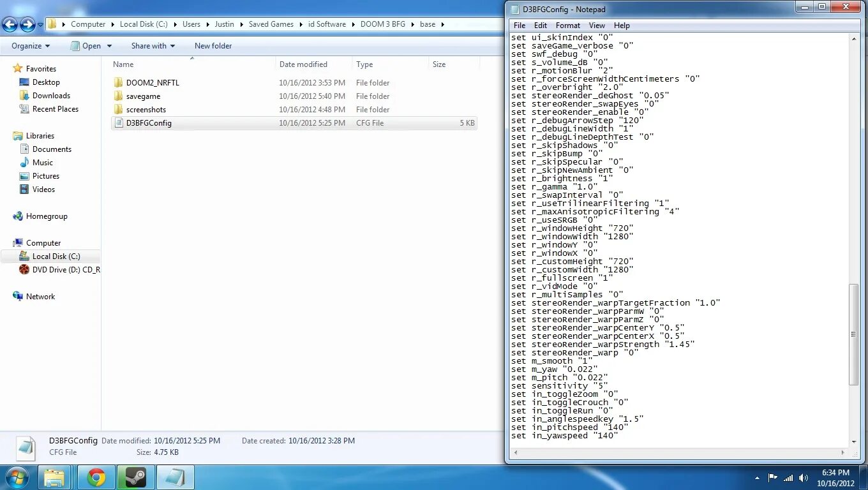
Task: Click id Software in address bar path
Action: 327,24
